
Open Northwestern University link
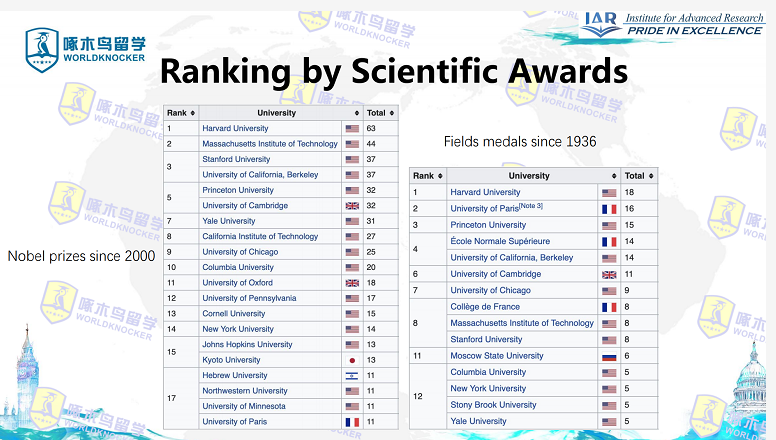[244, 391]
